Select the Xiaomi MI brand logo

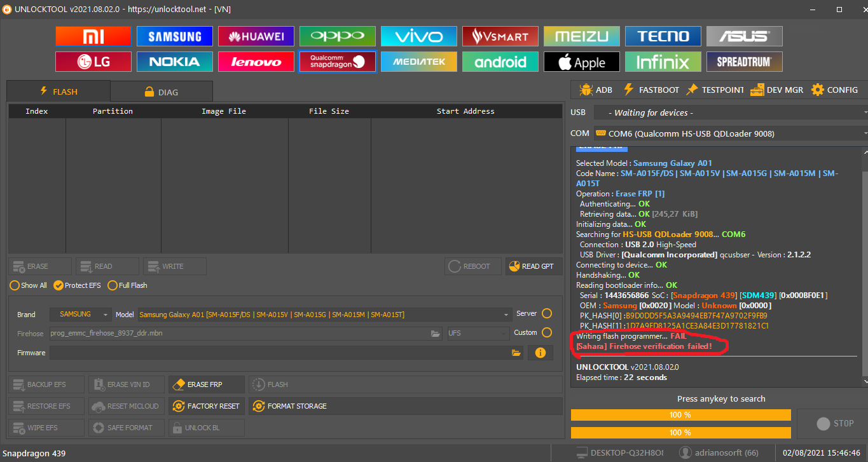[93, 36]
